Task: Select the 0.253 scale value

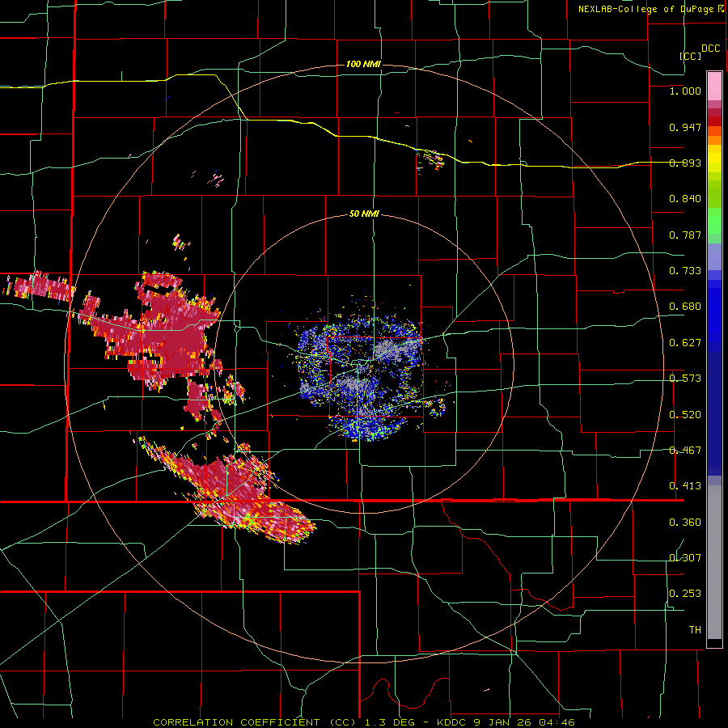Action: 685,594
